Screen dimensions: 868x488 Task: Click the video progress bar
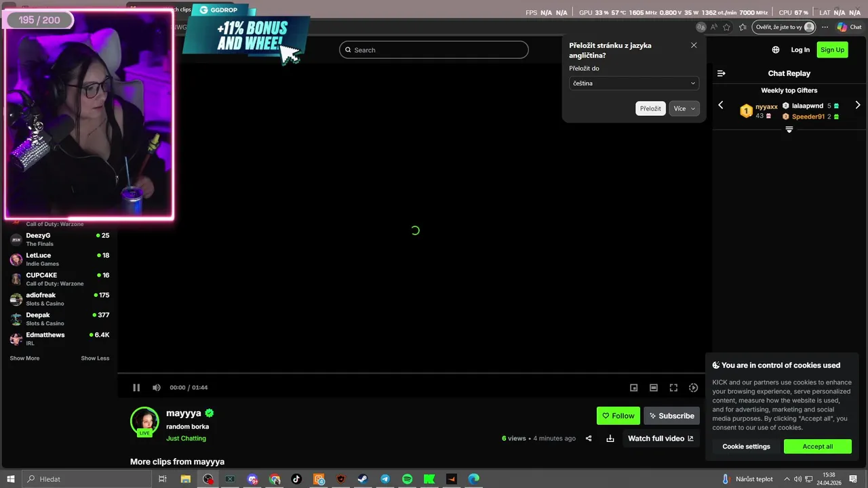tap(412, 373)
